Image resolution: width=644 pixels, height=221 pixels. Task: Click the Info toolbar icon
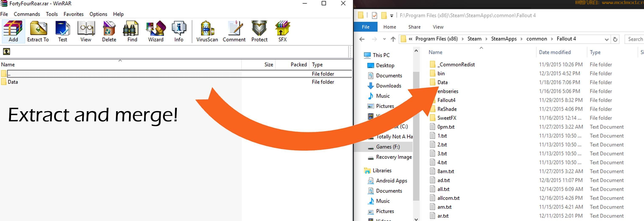point(179,31)
